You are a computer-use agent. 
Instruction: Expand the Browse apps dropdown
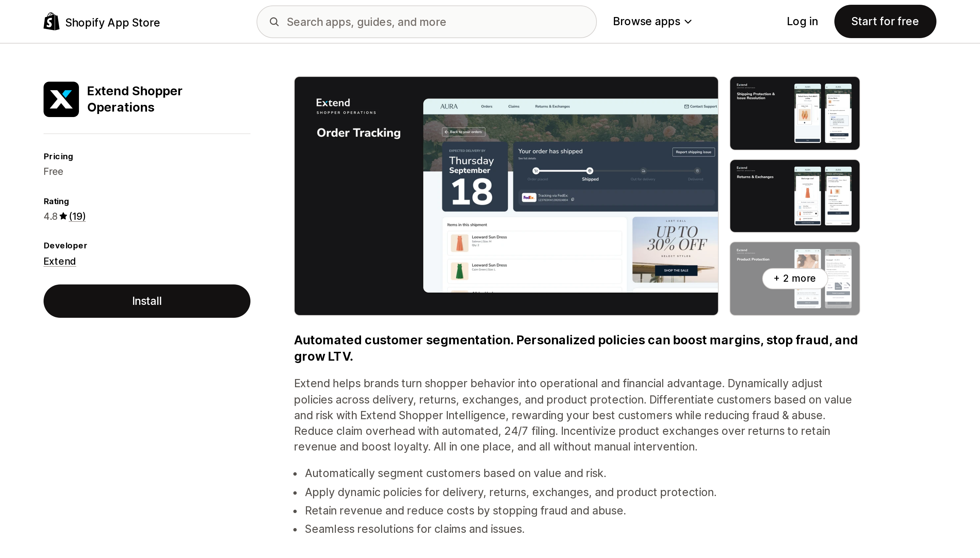pyautogui.click(x=652, y=21)
